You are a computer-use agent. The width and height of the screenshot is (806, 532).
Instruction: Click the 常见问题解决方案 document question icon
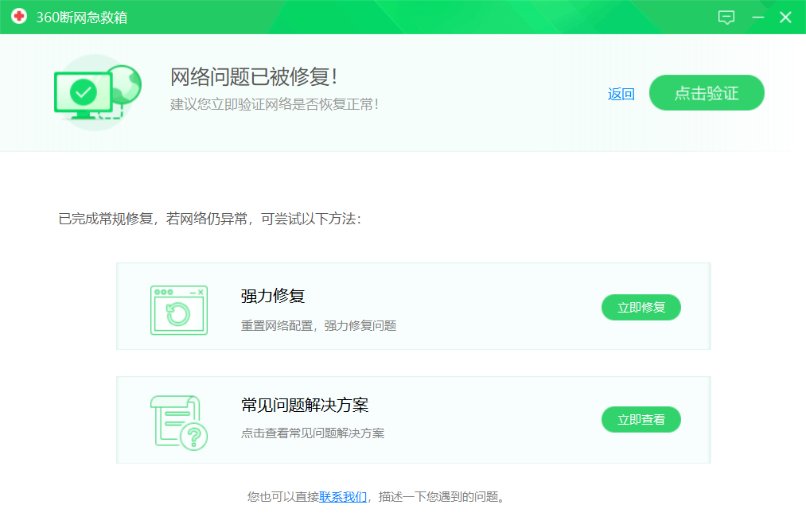179,422
